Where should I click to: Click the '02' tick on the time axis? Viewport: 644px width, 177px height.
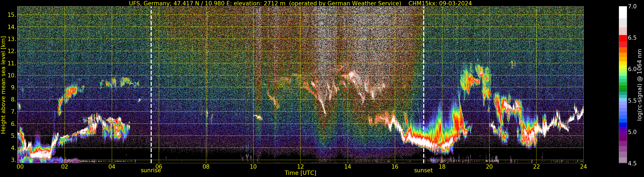[65, 167]
